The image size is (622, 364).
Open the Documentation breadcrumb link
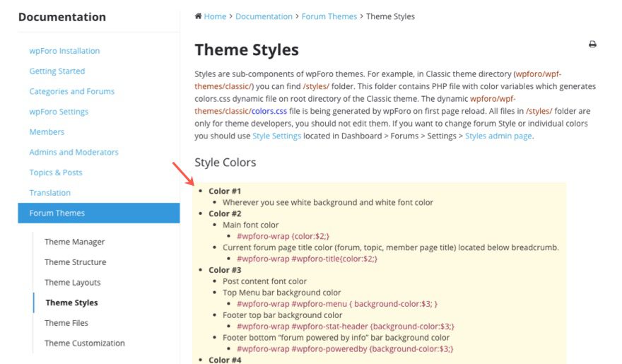(x=264, y=17)
